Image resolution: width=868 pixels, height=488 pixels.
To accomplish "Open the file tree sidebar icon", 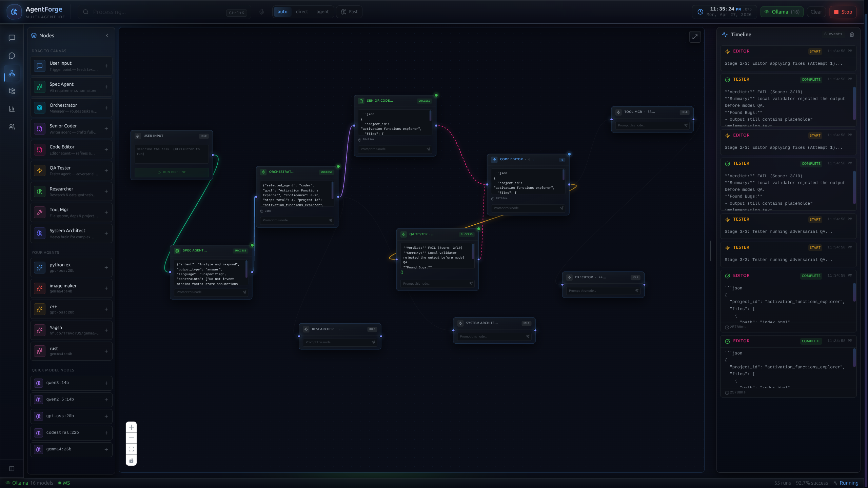I will tap(12, 91).
